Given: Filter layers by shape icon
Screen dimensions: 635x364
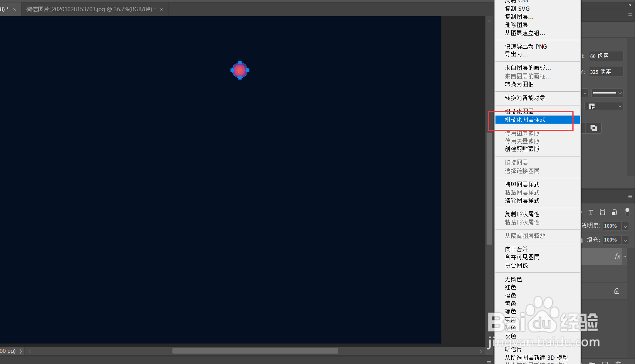Looking at the screenshot, I should click(x=603, y=212).
